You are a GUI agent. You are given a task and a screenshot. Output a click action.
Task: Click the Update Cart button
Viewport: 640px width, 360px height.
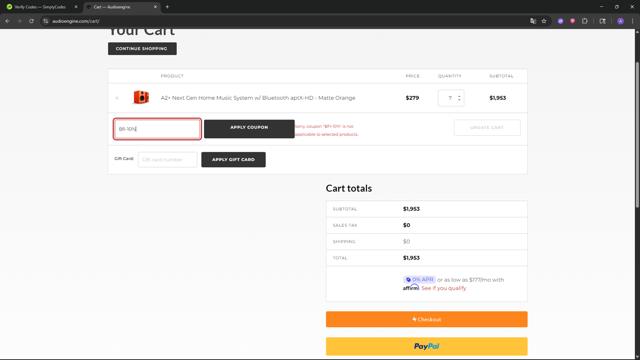point(487,128)
